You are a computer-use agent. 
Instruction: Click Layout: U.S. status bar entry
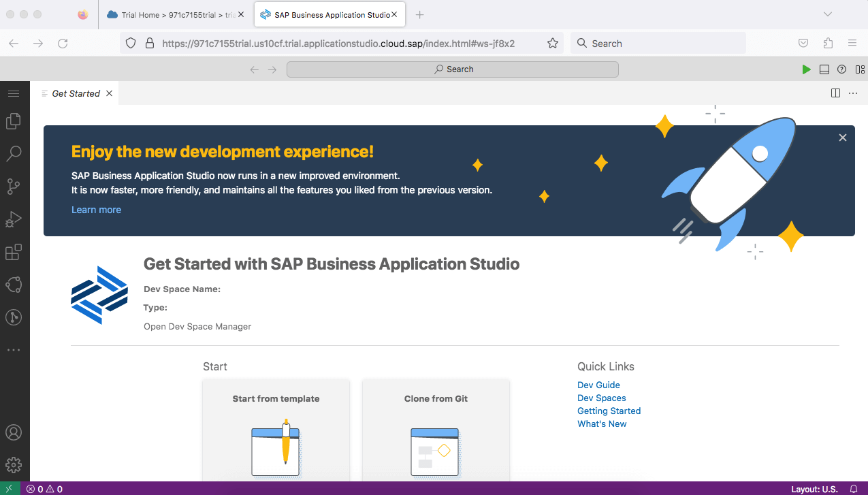point(814,489)
